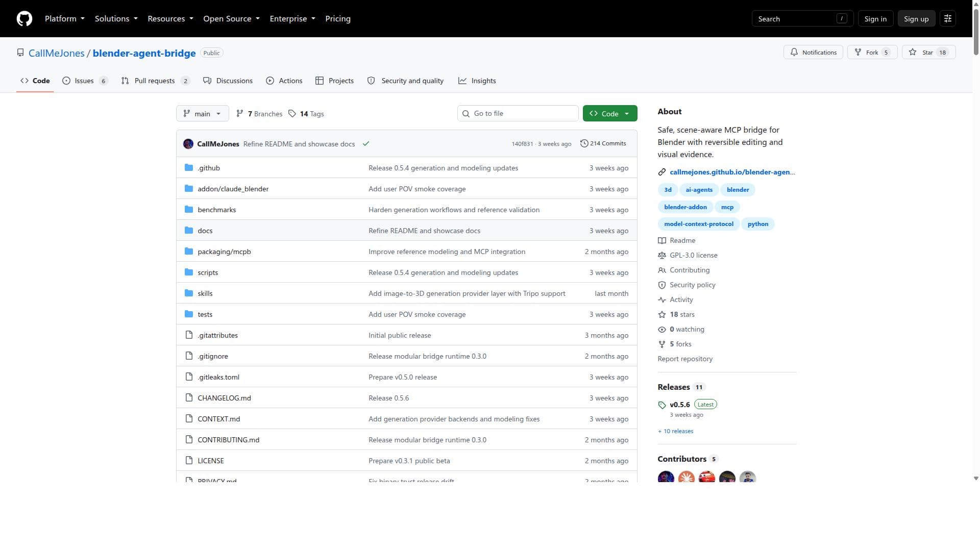Viewport: 980px width, 551px height.
Task: Click the scale icon next to GPL-3.0 license
Action: point(662,256)
